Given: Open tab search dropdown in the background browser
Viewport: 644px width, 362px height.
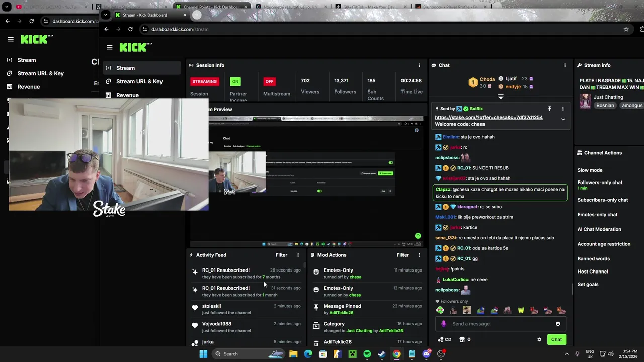Looking at the screenshot, I should point(7,7).
